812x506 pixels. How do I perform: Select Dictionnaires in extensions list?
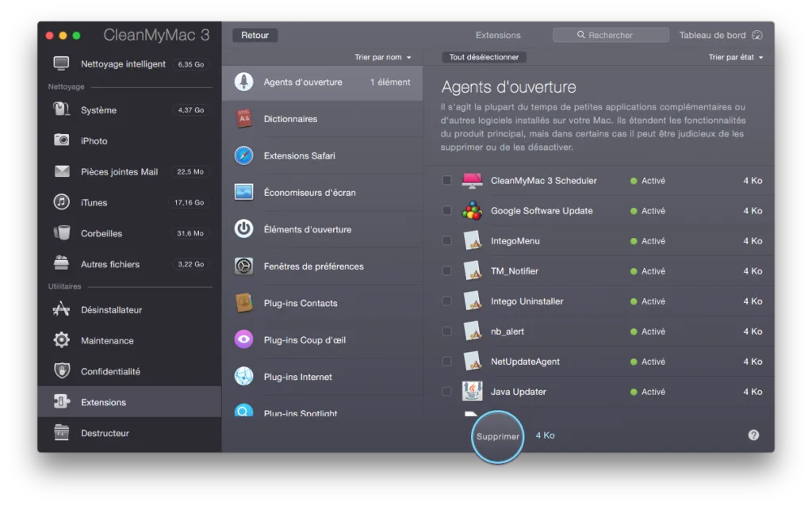click(x=322, y=119)
